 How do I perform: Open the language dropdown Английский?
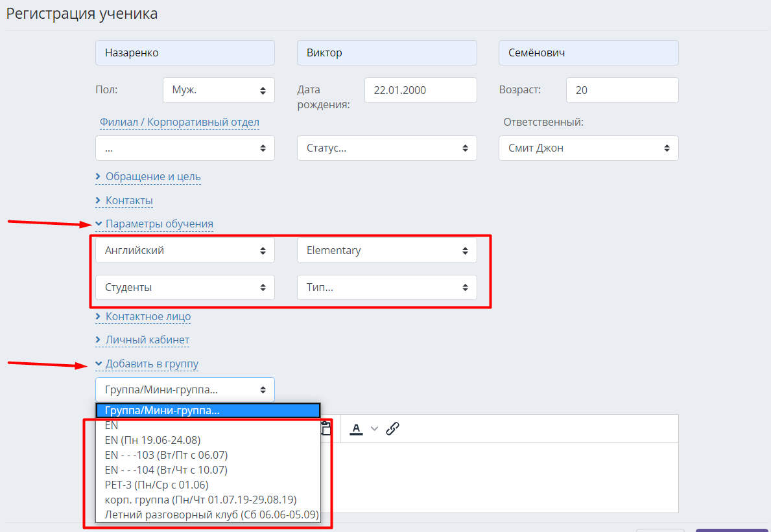185,250
